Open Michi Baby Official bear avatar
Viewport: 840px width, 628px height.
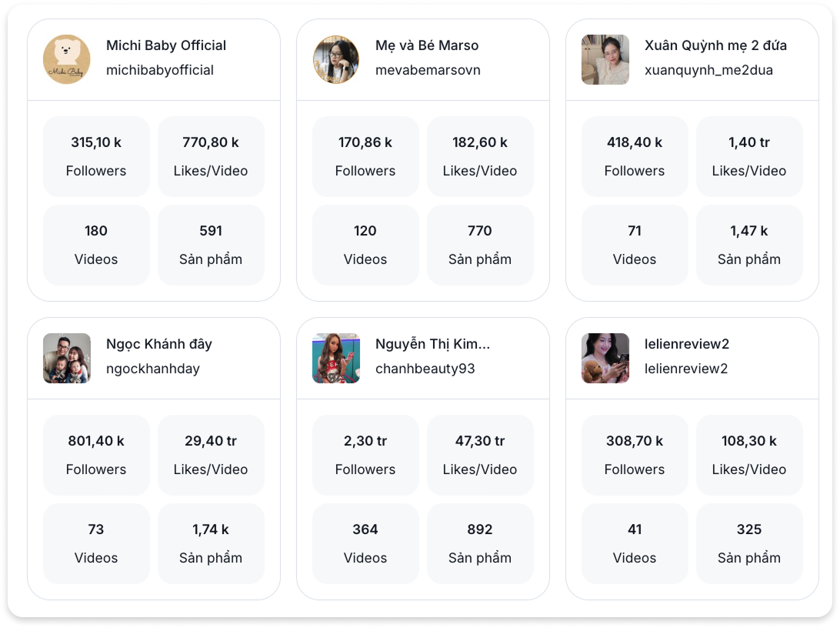(x=67, y=59)
